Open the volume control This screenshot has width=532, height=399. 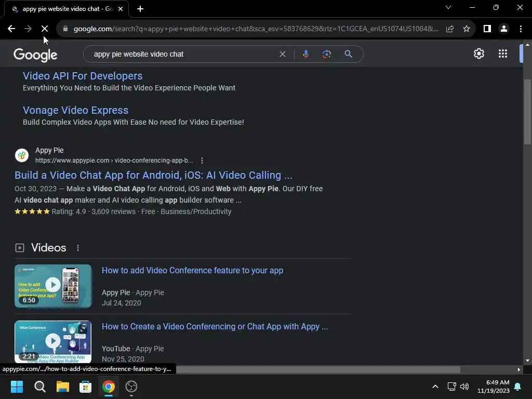coord(464,387)
